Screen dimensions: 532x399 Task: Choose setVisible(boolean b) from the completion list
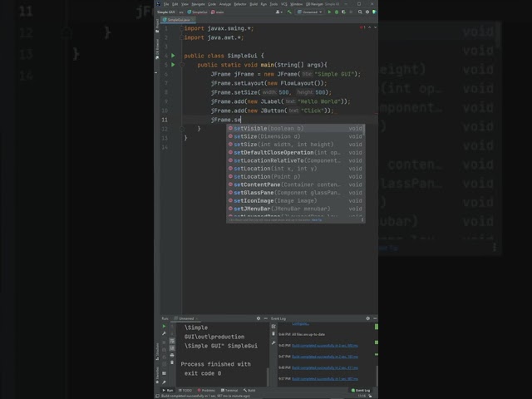pyautogui.click(x=295, y=128)
